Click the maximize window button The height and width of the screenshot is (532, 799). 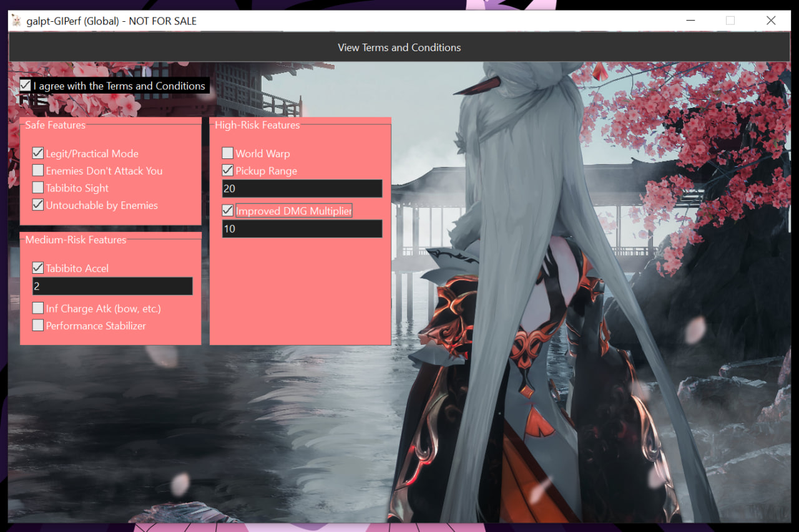point(730,21)
